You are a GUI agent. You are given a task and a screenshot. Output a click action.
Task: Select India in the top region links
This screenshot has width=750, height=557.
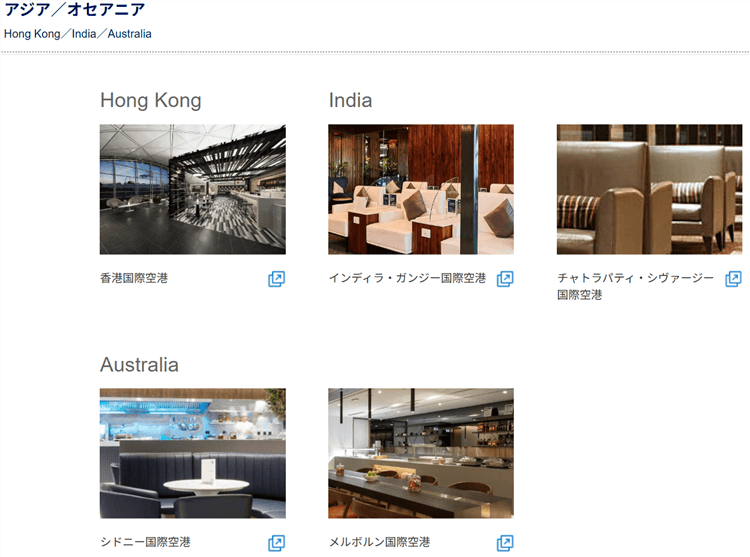click(84, 34)
